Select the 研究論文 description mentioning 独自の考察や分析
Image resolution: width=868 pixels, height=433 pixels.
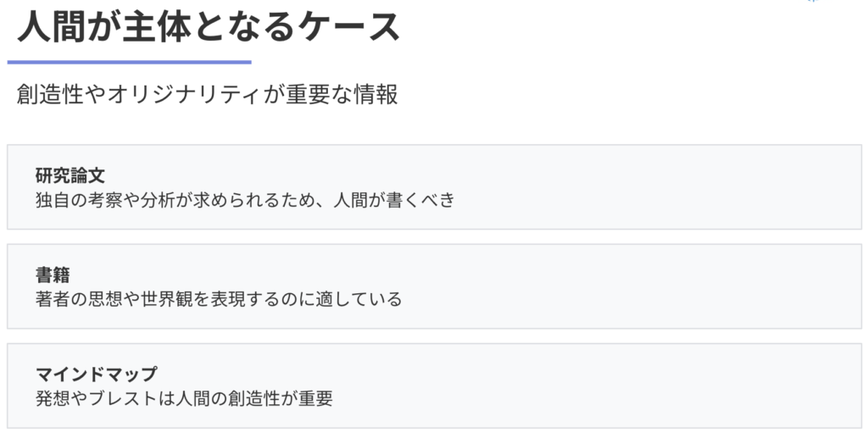point(245,199)
